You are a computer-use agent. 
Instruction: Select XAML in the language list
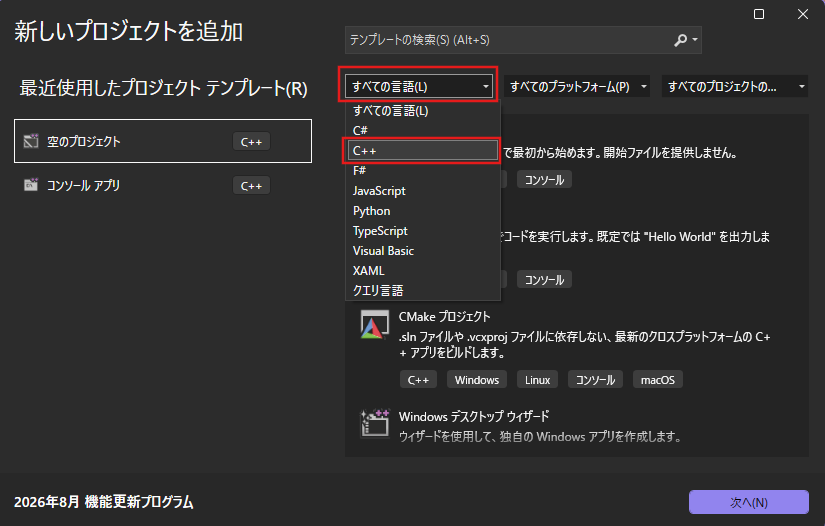tap(422, 270)
